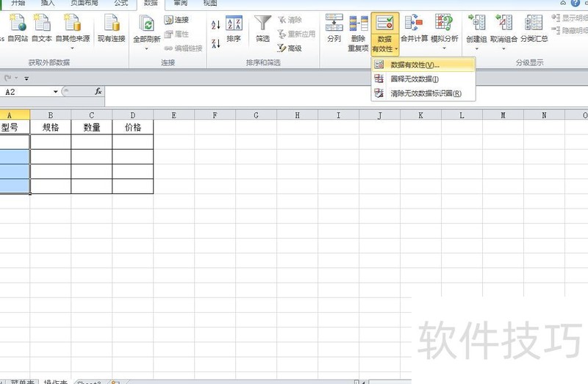Open 自其他来源 data sources dropdown
This screenshot has width=588, height=384.
click(x=72, y=32)
